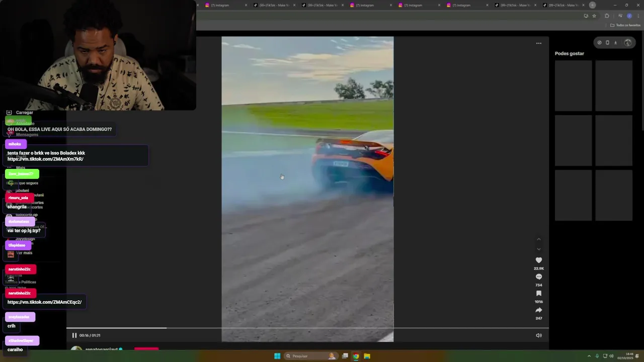The height and width of the screenshot is (362, 644).
Task: Click the Pesquisar taskbar search box
Action: pos(311,356)
